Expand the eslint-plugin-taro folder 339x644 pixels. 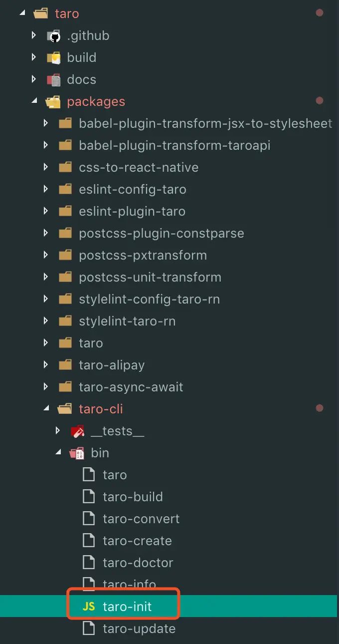point(46,211)
